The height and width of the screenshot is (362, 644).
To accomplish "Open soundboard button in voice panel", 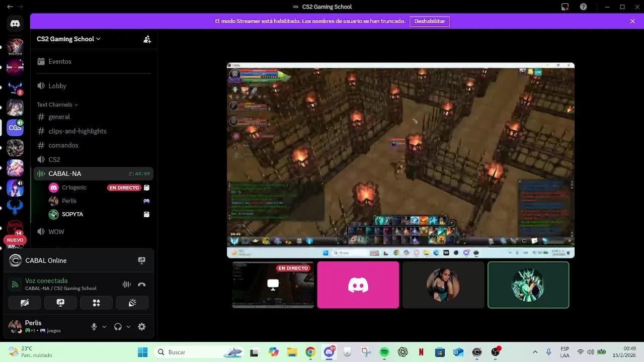I will click(132, 303).
